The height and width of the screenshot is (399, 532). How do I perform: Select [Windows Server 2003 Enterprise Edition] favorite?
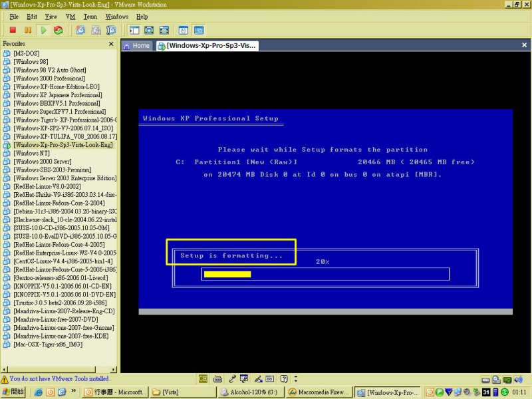65,178
